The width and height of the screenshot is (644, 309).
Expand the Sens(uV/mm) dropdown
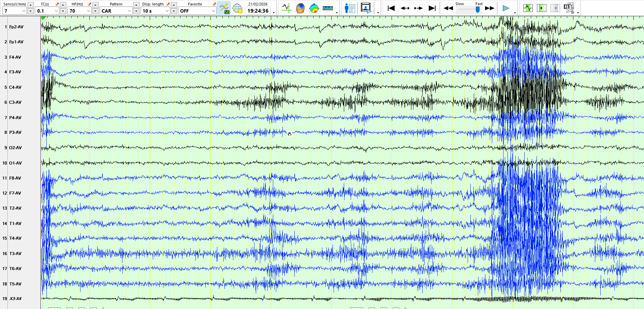[24, 11]
